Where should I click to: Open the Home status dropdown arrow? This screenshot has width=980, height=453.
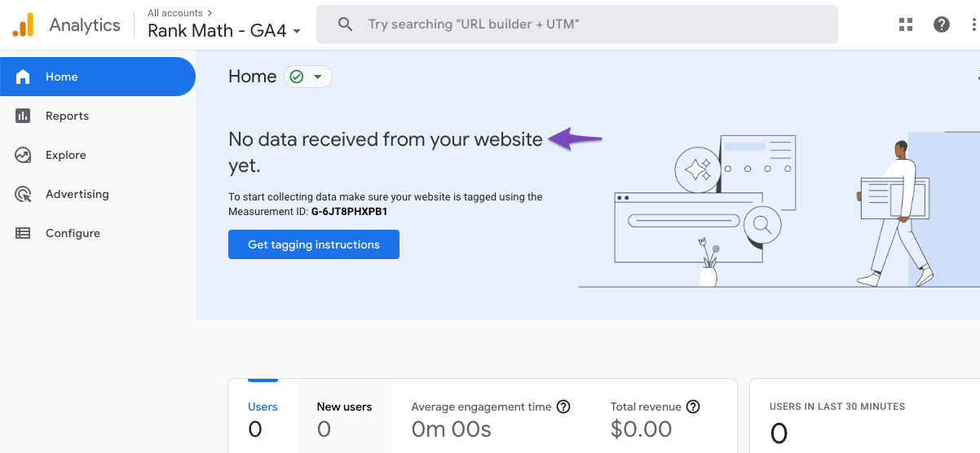click(x=318, y=77)
